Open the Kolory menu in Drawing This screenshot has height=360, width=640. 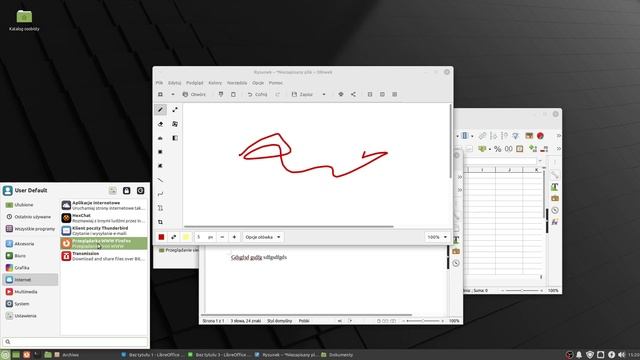(x=215, y=83)
